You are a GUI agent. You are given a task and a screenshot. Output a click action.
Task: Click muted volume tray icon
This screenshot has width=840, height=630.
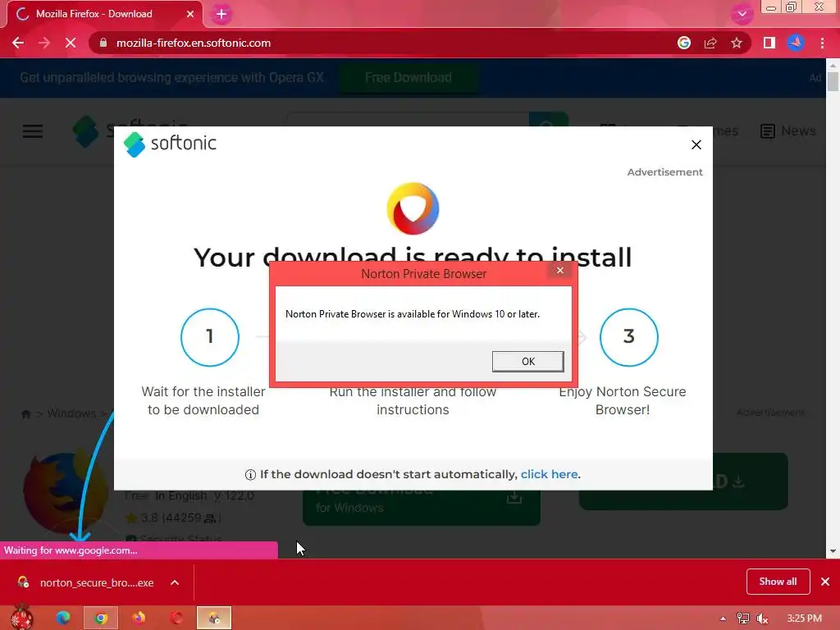763,619
